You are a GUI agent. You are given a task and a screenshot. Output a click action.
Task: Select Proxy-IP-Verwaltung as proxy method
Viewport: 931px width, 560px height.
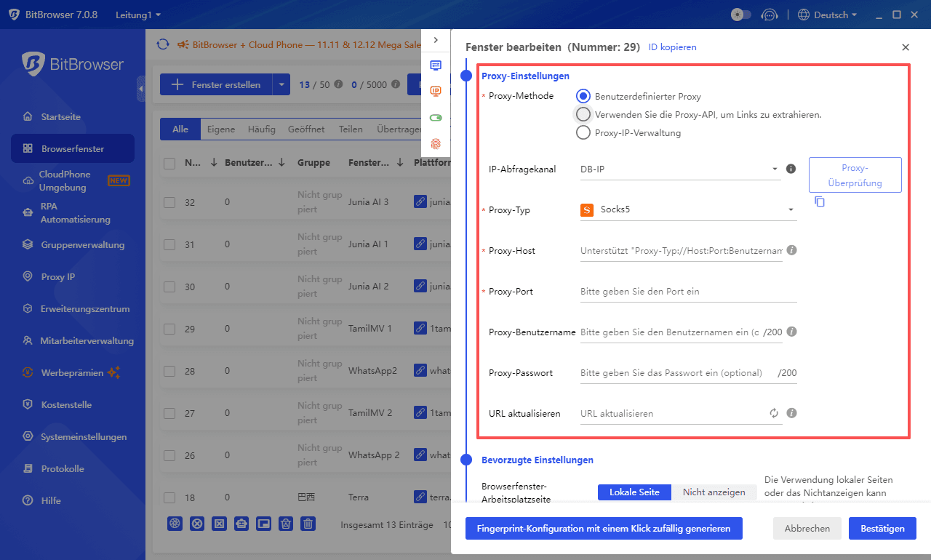click(x=583, y=132)
